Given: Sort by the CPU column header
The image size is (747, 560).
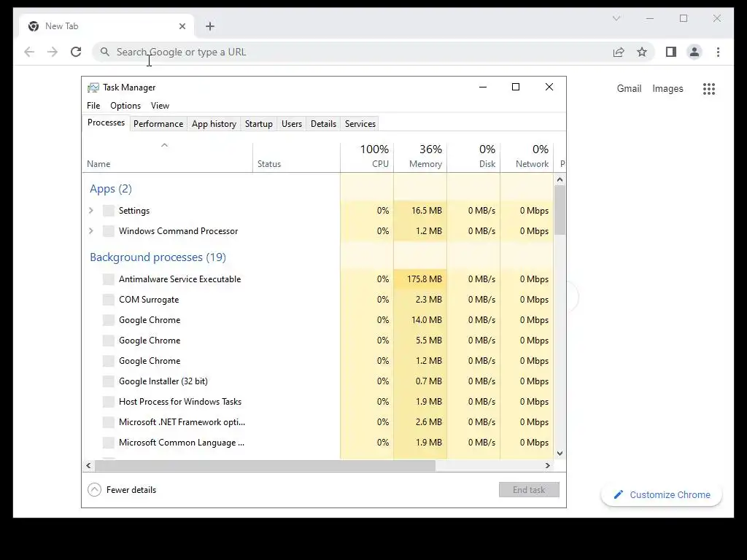Looking at the screenshot, I should pyautogui.click(x=367, y=157).
